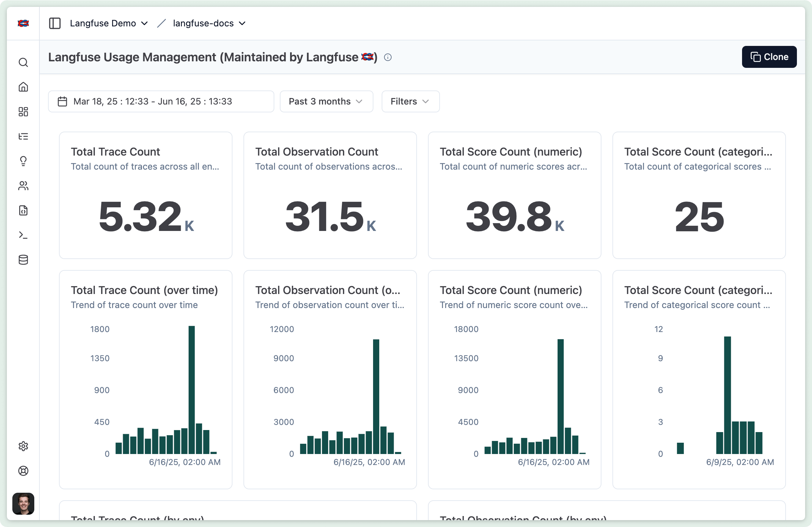Image resolution: width=812 pixels, height=527 pixels.
Task: Open the date range picker field
Action: [x=160, y=101]
